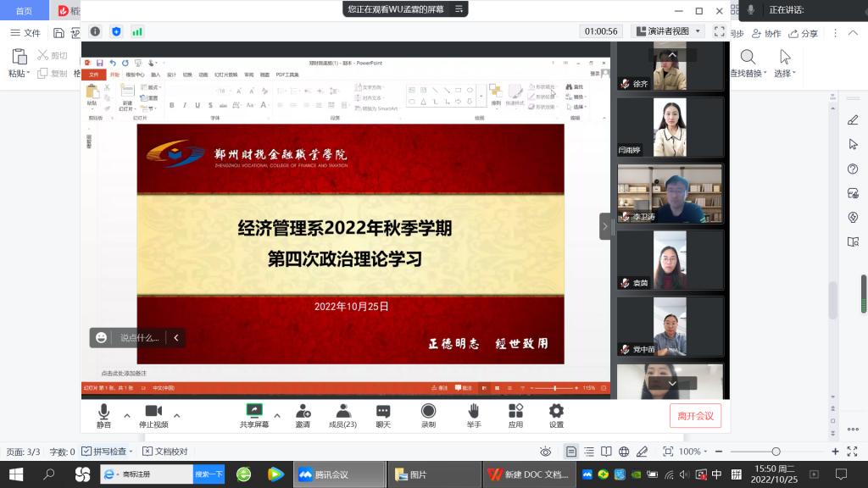This screenshot has width=868, height=488.
Task: Check the blue security shield icon
Action: pyautogui.click(x=116, y=31)
